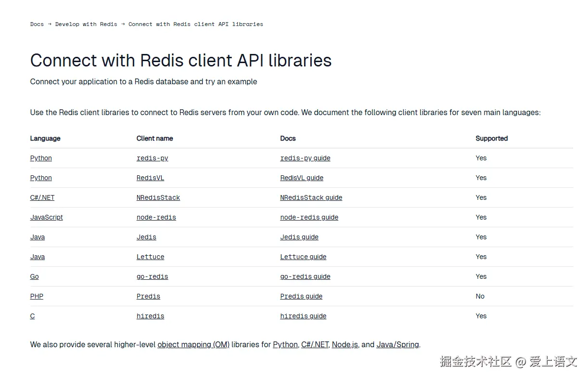Viewport: 588px width, 379px height.
Task: Open the hiredis guide link
Action: [304, 316]
